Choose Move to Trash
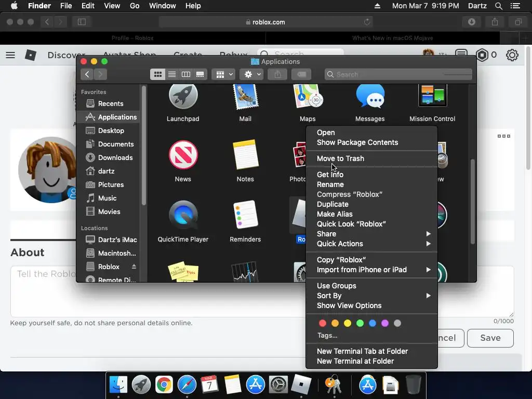The height and width of the screenshot is (399, 532). (371, 158)
